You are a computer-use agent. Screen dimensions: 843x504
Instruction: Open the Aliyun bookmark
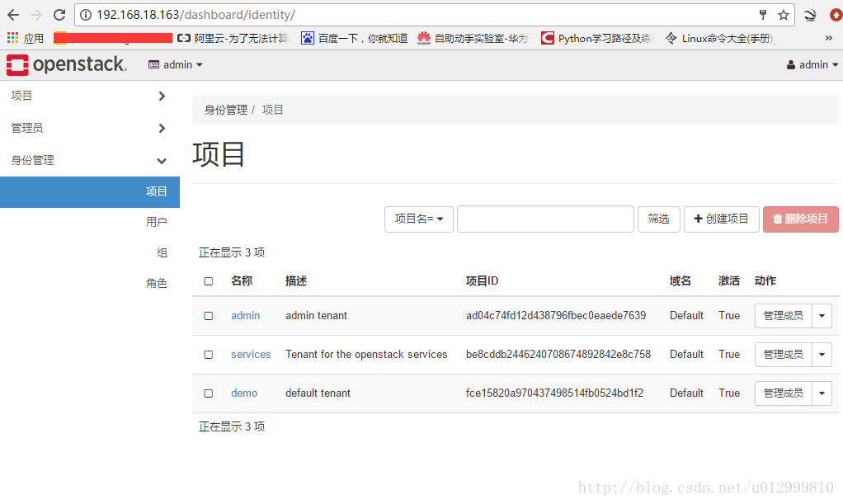(x=234, y=38)
